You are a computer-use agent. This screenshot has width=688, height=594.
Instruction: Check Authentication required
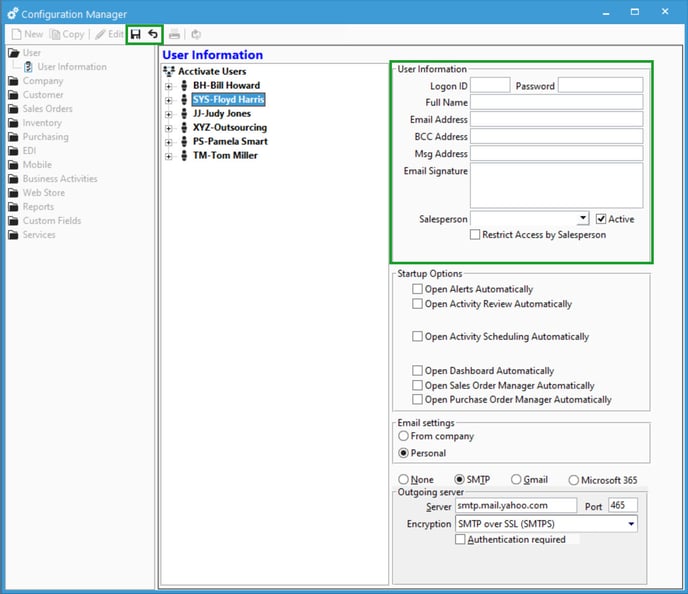(x=460, y=539)
